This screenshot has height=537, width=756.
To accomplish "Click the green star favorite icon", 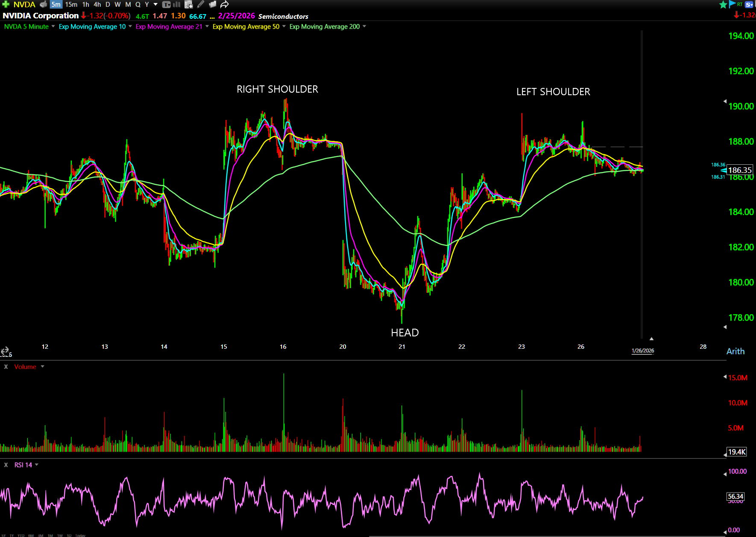I will [723, 5].
